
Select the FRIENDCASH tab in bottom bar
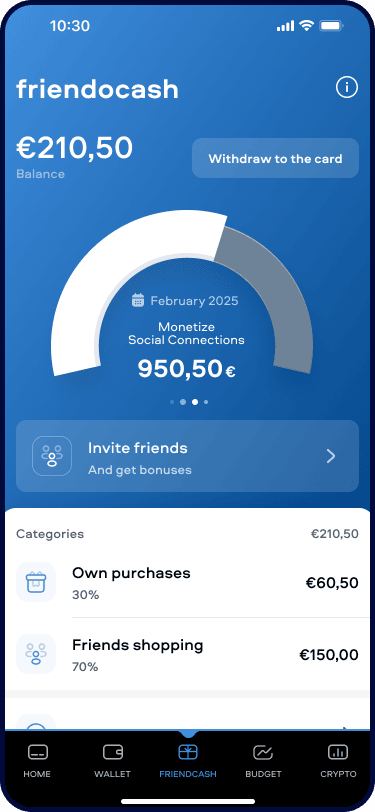coord(188,760)
